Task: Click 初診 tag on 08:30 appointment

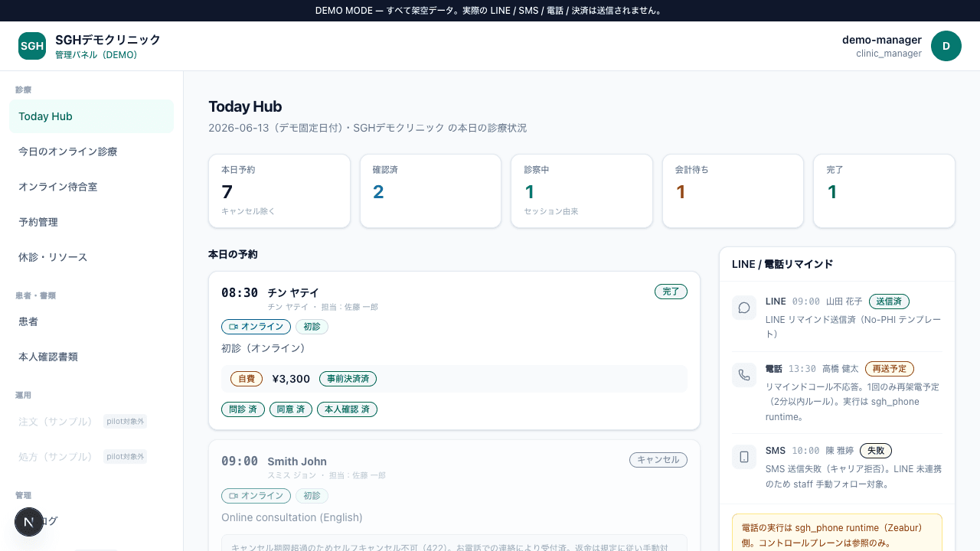Action: coord(312,327)
